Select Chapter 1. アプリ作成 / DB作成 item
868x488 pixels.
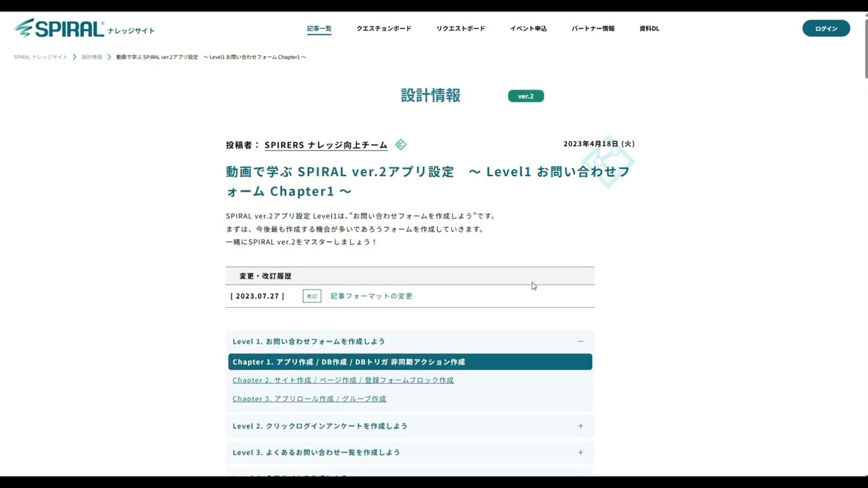410,362
